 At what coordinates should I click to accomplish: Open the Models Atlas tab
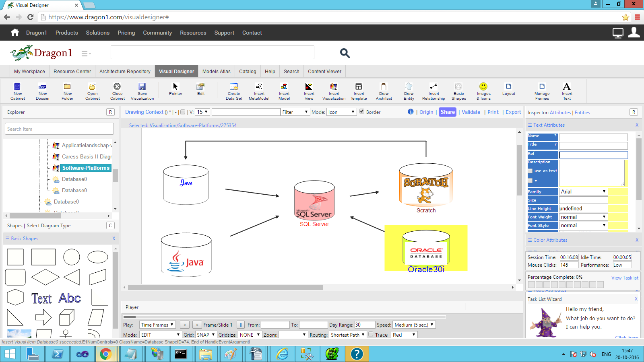click(217, 71)
